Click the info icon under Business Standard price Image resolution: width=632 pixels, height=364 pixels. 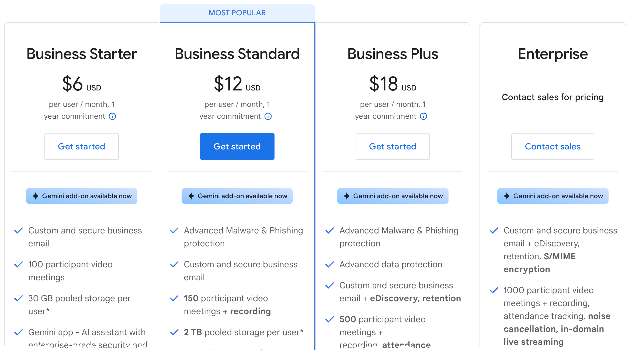268,116
